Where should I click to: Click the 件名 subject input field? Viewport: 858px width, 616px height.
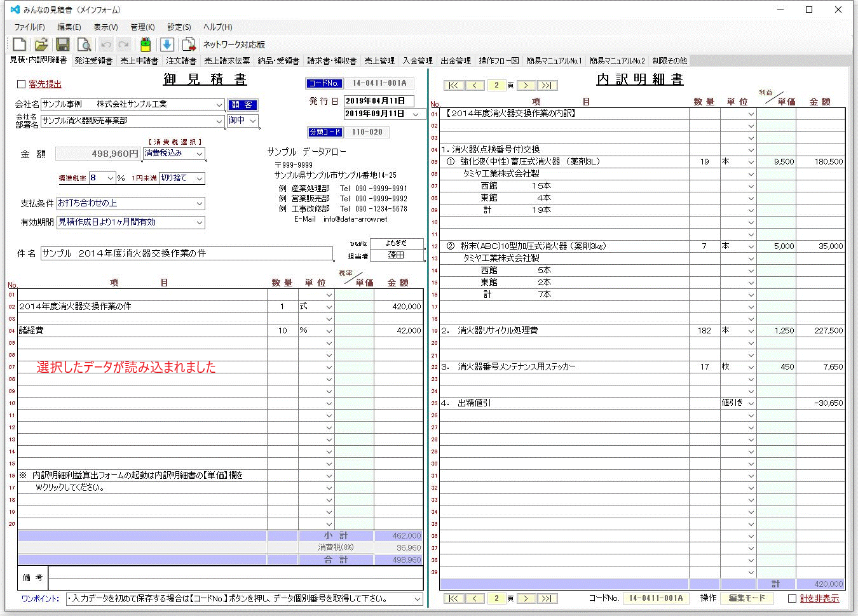(187, 253)
